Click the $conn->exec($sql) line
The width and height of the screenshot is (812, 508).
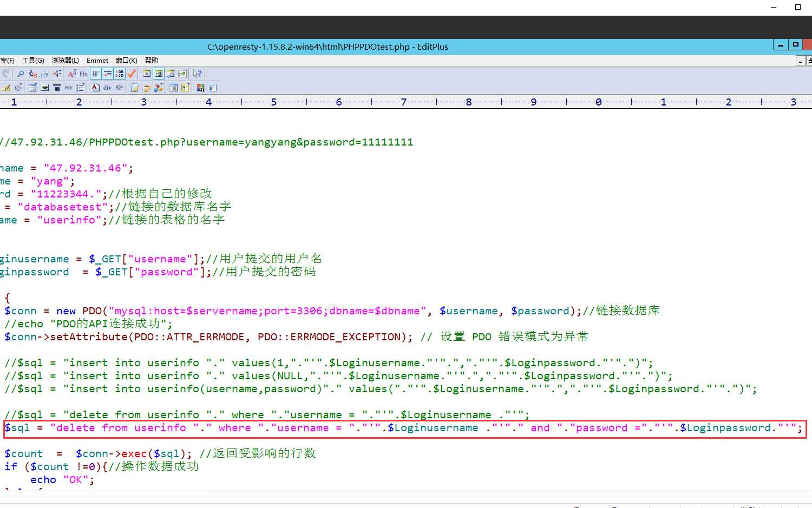[x=160, y=454]
